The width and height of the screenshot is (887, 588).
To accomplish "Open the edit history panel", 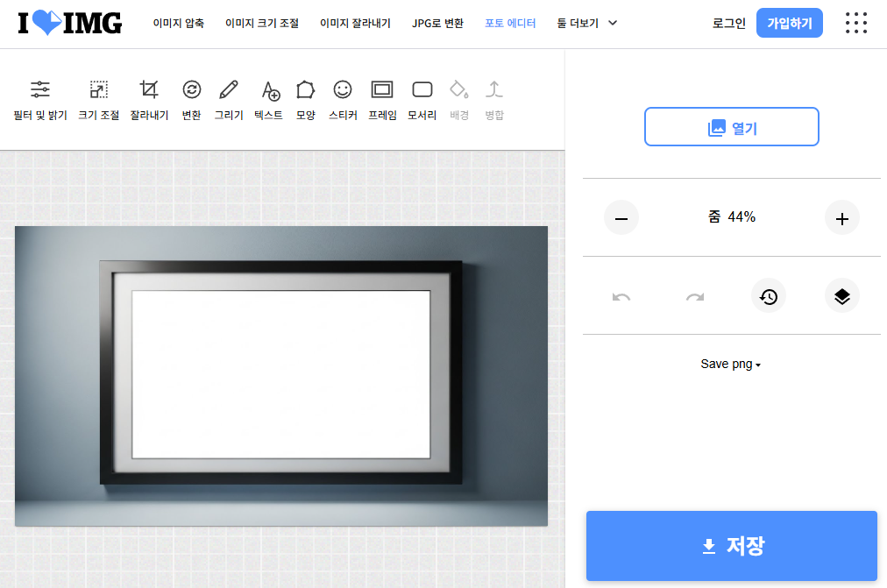I will click(x=769, y=296).
